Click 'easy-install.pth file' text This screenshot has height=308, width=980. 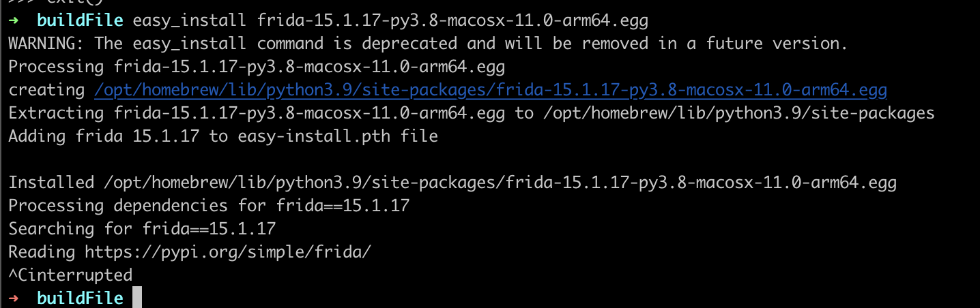(337, 136)
